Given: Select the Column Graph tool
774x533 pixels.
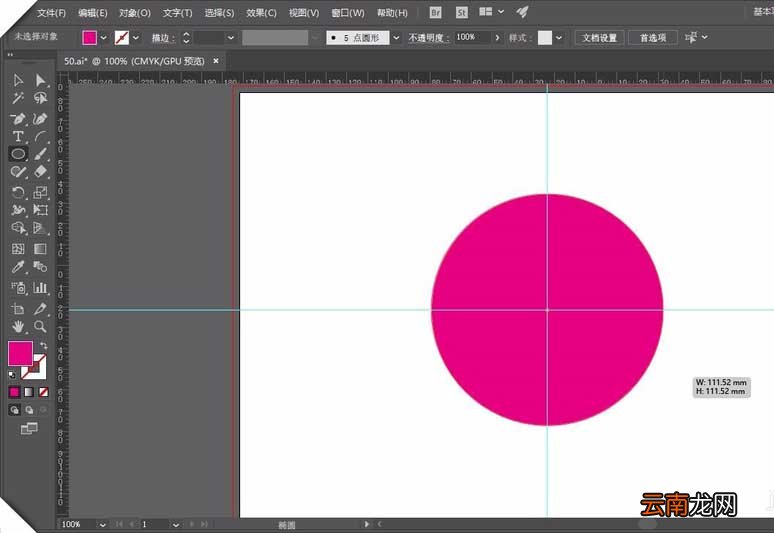Looking at the screenshot, I should click(x=40, y=288).
